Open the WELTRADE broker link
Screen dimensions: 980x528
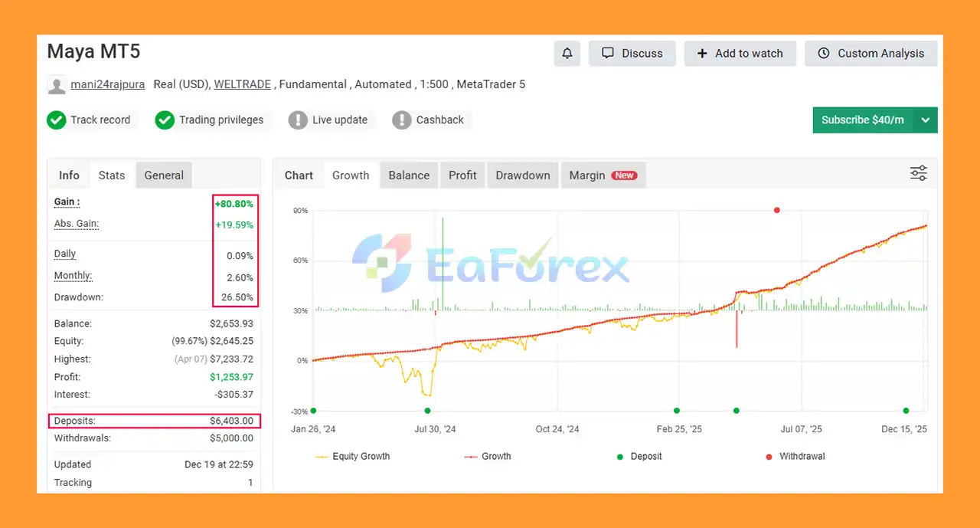coord(242,84)
